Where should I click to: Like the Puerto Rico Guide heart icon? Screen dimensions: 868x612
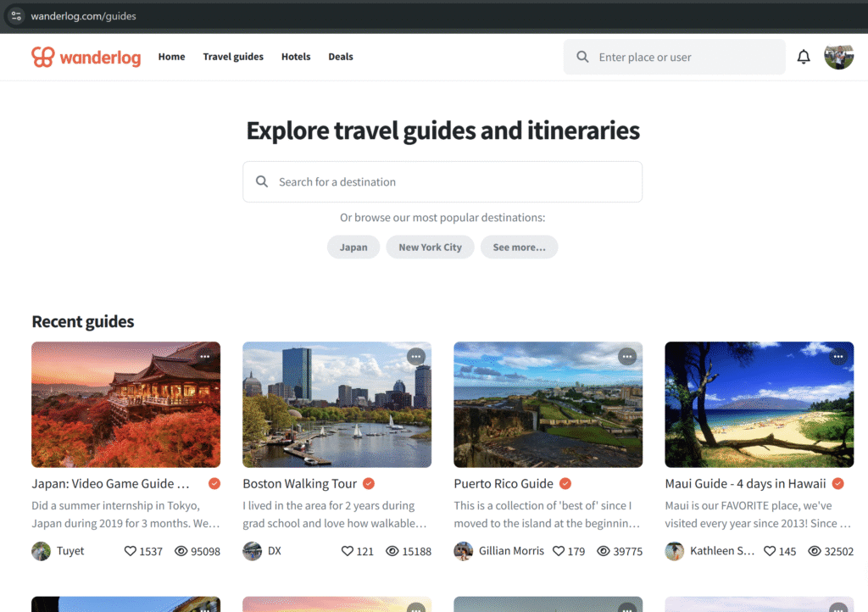point(559,551)
